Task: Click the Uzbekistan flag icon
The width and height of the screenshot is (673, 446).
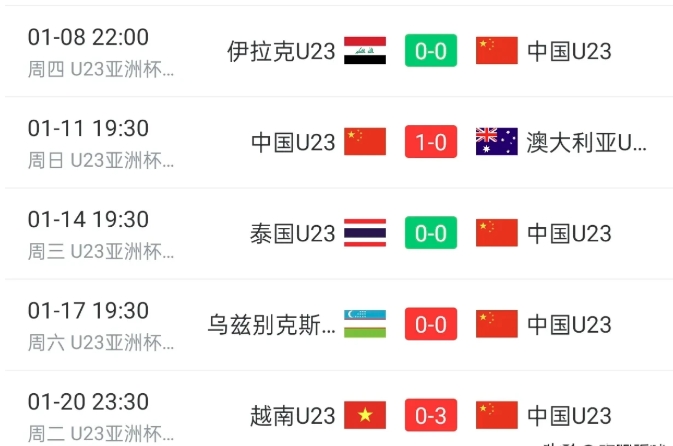Action: click(365, 324)
